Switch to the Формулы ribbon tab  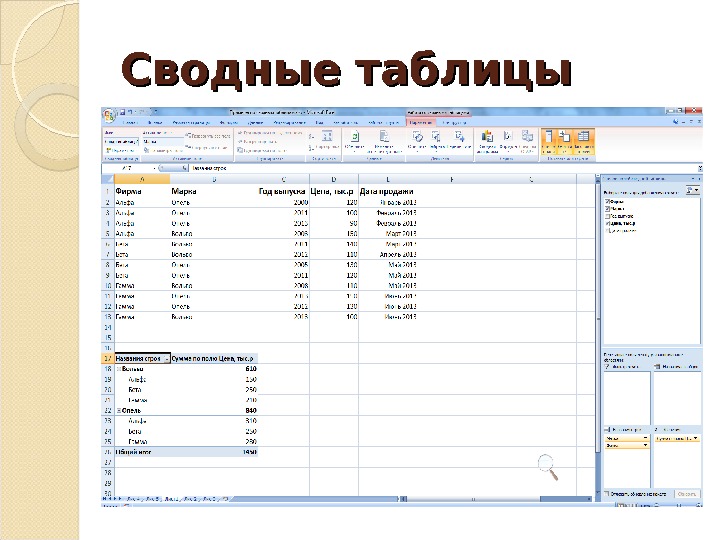(x=229, y=123)
